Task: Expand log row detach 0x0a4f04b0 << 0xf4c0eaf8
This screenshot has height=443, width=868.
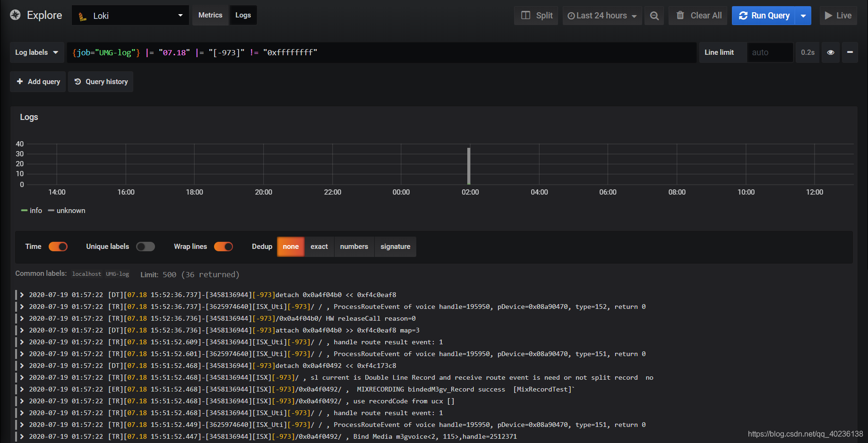Action: click(x=22, y=295)
